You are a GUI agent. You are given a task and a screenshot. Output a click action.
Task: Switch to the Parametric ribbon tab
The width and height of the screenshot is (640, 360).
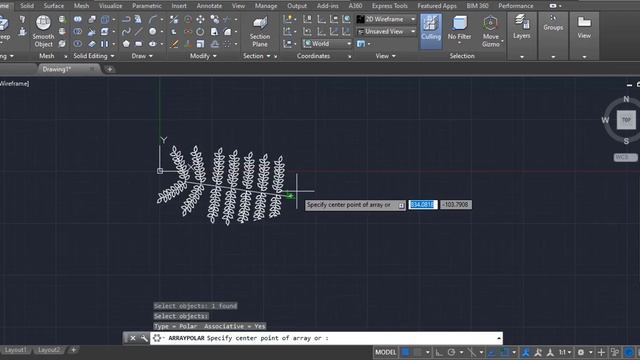pos(147,6)
